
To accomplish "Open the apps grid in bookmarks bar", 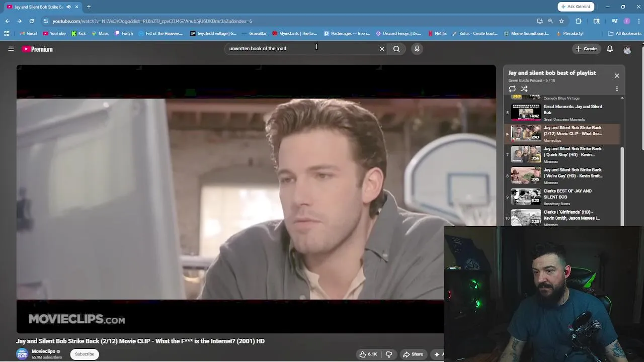I will [7, 33].
